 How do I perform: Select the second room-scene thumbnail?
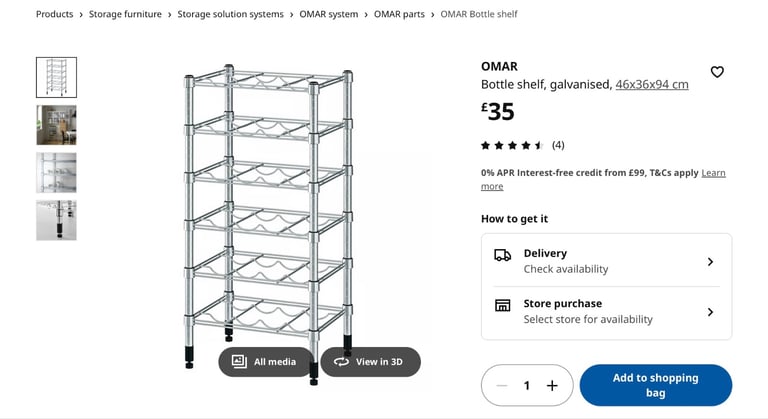point(56,125)
